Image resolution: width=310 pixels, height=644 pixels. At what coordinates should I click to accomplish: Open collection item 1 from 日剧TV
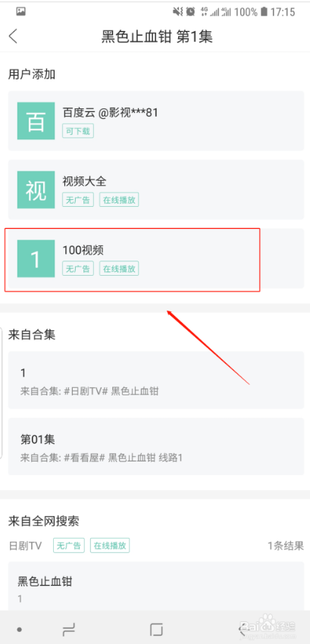tap(156, 380)
